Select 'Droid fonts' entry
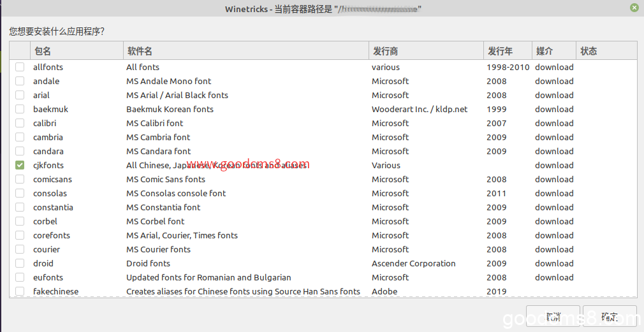 click(x=148, y=263)
